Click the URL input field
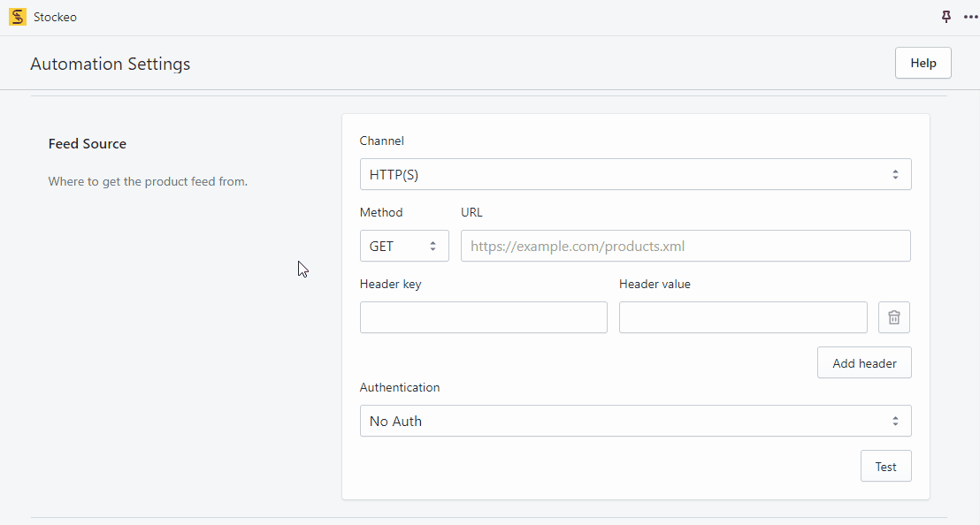 point(685,246)
